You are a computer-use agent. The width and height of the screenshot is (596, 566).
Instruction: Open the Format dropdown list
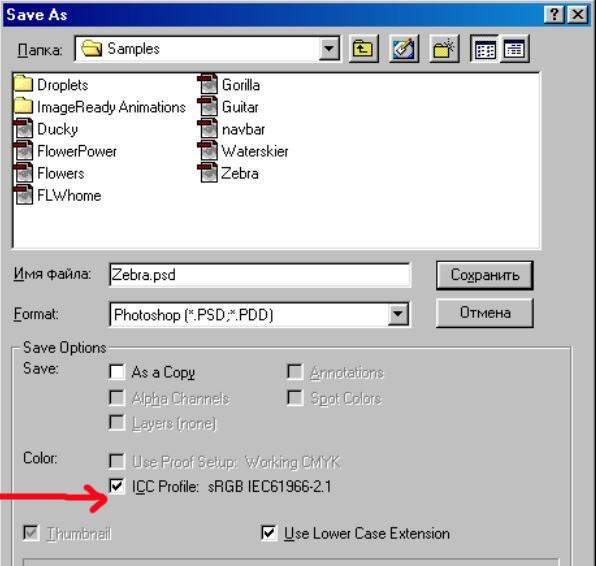click(x=398, y=314)
